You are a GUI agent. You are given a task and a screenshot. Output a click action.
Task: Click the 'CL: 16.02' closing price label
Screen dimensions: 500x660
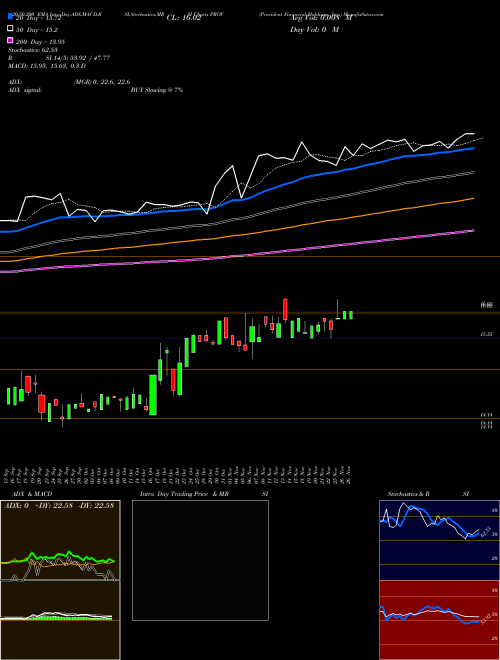pos(184,18)
